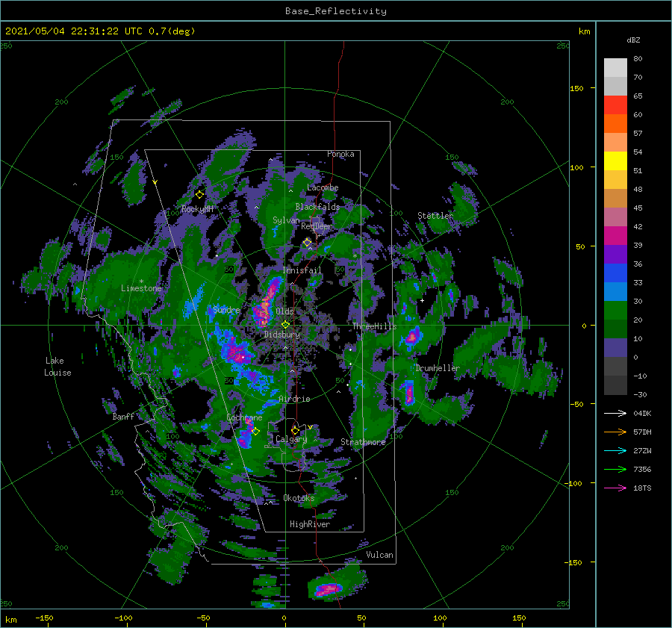Click the yellow marker south of RedDeer
The image size is (672, 628).
coord(307,243)
